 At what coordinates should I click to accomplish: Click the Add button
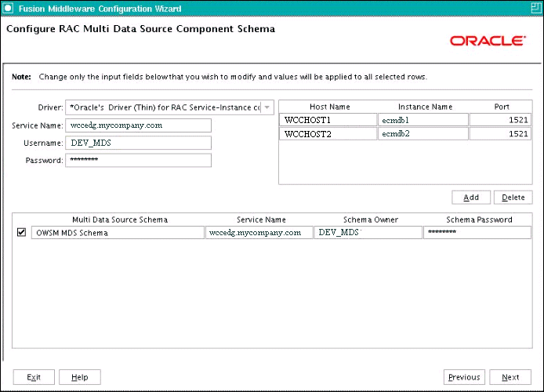click(x=471, y=198)
